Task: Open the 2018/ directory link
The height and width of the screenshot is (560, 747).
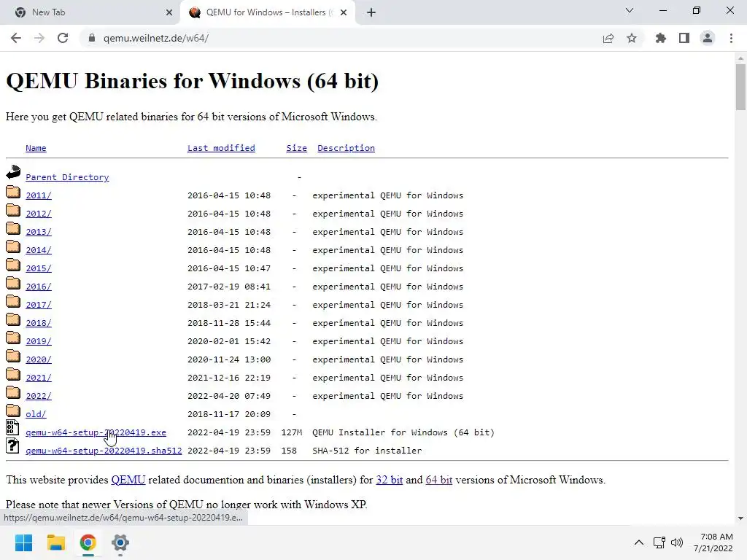Action: 39,323
